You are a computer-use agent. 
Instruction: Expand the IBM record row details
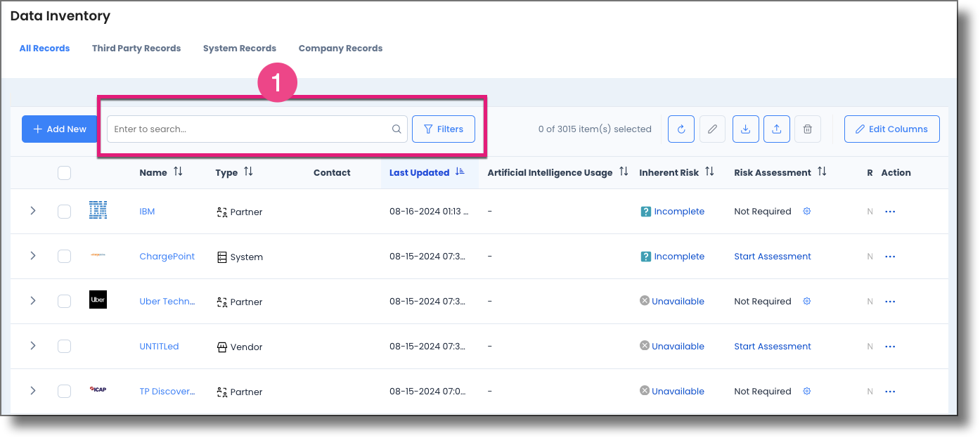33,211
